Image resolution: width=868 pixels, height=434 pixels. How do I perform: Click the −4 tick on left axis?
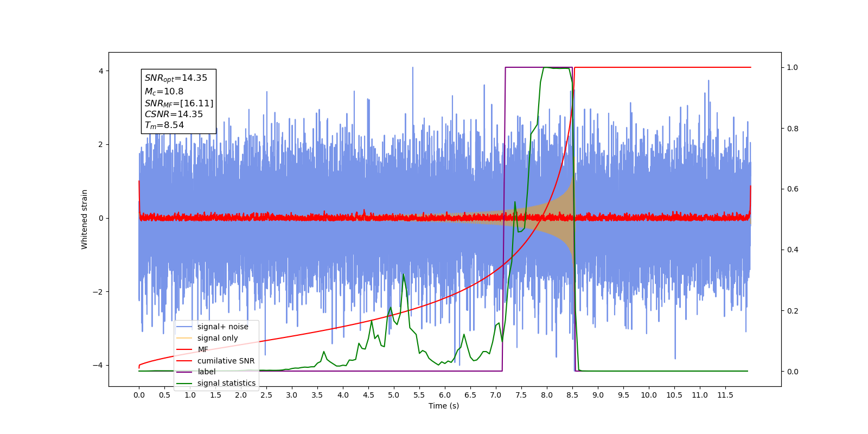pos(98,365)
